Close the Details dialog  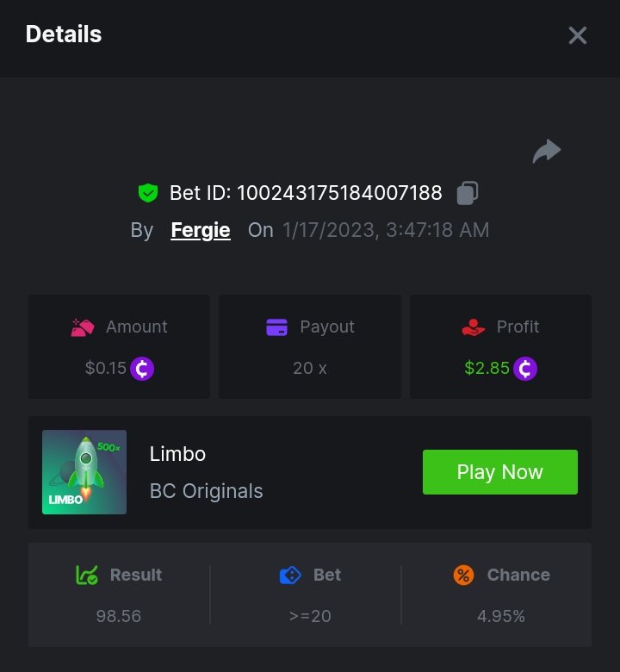(577, 35)
